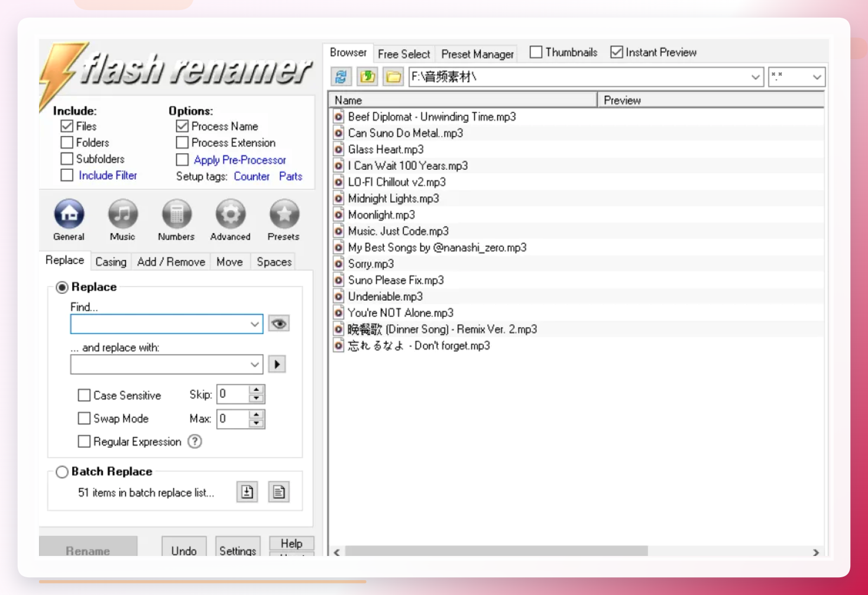Viewport: 868px width, 595px height.
Task: Expand the folder path dropdown
Action: tap(756, 77)
